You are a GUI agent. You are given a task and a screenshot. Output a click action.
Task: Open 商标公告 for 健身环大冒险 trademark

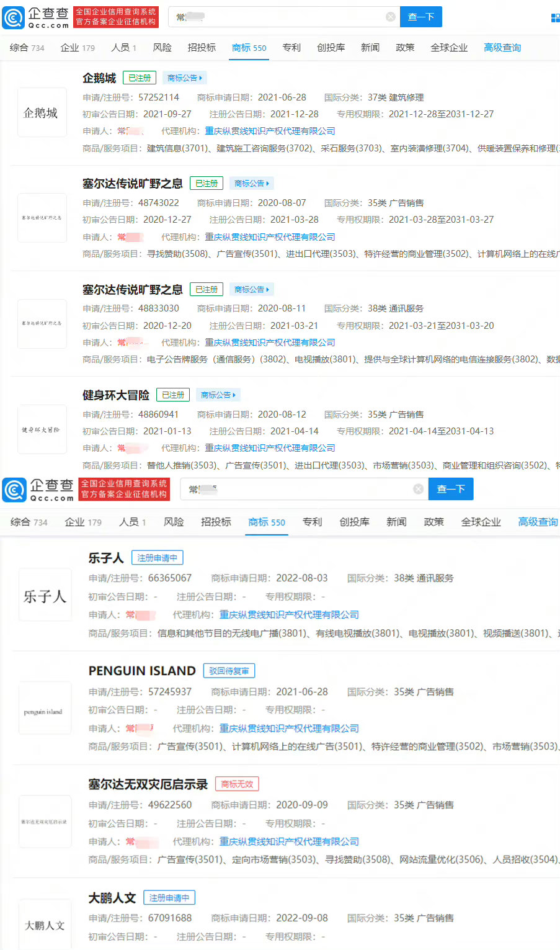tap(218, 395)
